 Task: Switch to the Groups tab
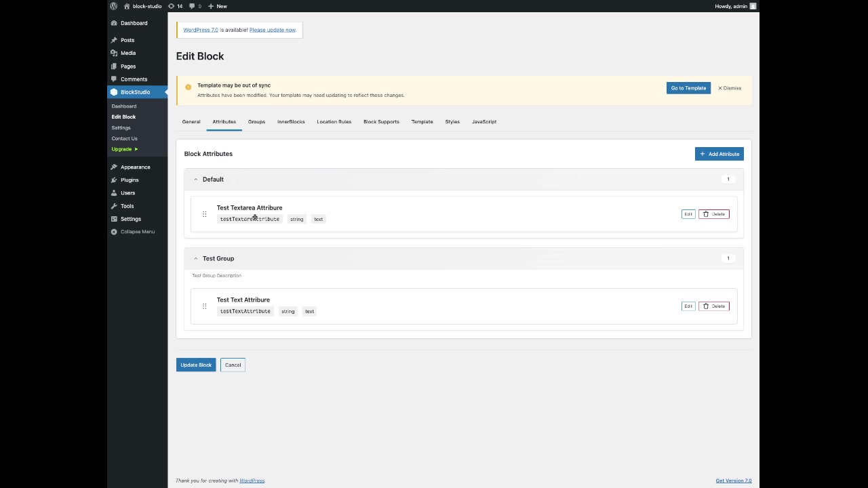point(256,122)
